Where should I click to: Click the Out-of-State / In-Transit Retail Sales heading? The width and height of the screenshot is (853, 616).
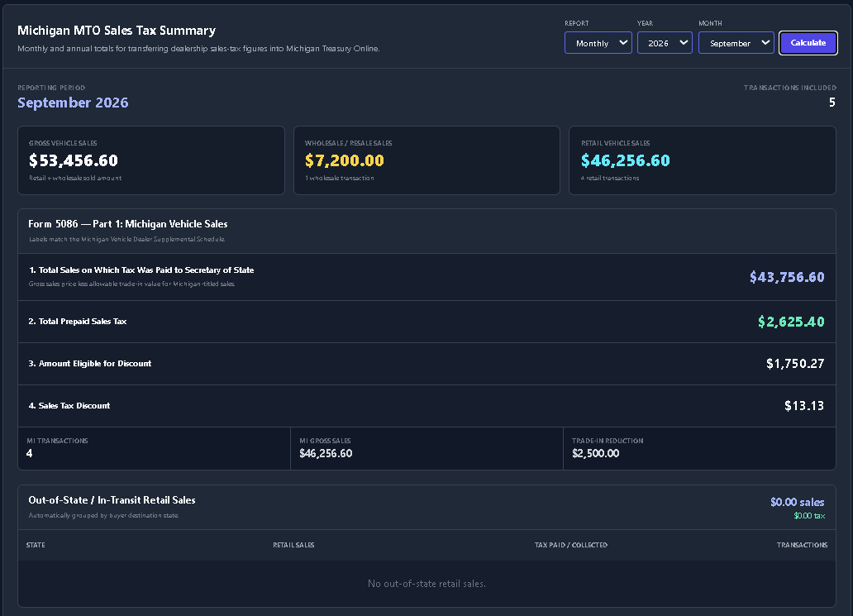[112, 500]
